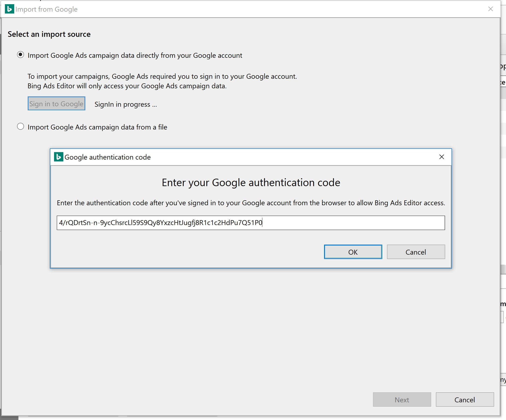Close the Google authentication code dialog
The width and height of the screenshot is (506, 420).
pos(441,157)
